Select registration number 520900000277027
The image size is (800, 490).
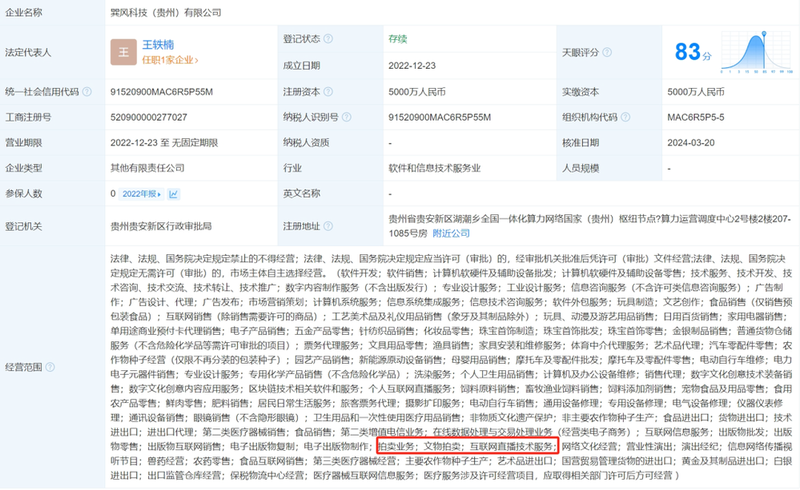coord(149,117)
